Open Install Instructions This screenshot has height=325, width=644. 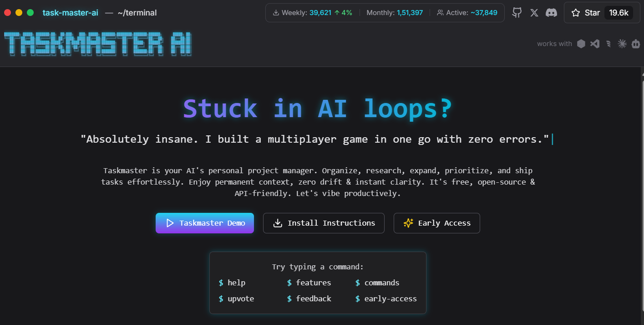coord(324,223)
